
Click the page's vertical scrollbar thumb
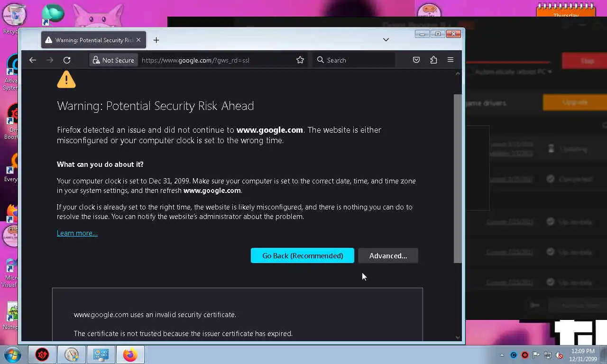458,178
